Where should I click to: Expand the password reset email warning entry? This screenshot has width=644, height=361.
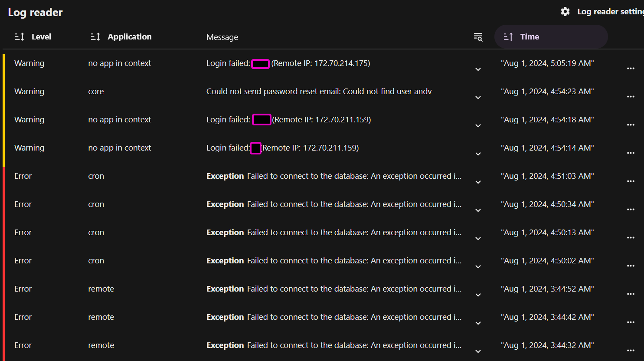(x=477, y=97)
